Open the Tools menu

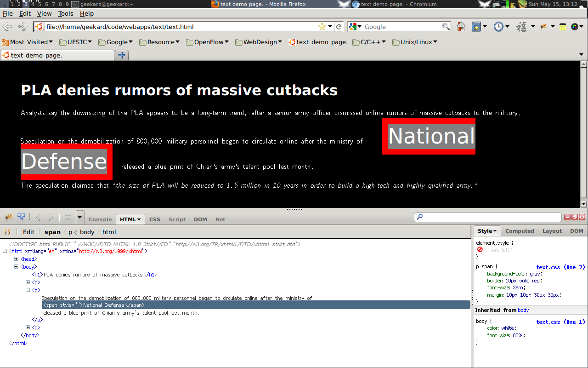click(x=66, y=13)
